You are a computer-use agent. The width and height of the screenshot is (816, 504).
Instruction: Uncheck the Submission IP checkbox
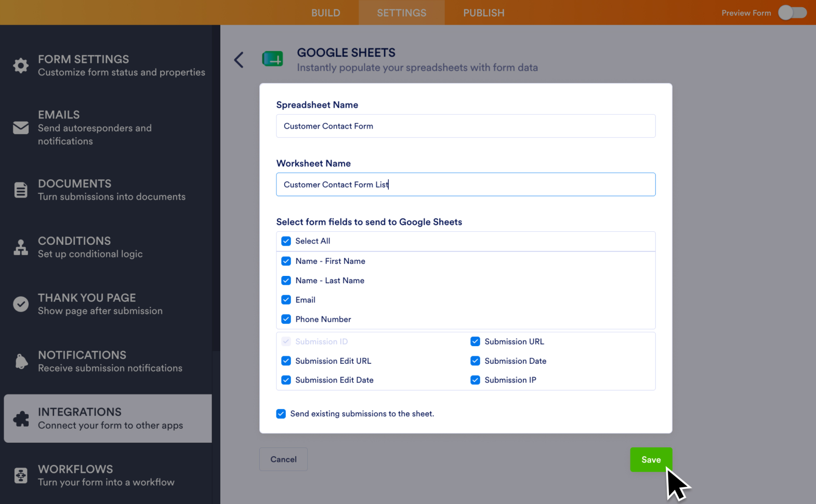point(475,380)
